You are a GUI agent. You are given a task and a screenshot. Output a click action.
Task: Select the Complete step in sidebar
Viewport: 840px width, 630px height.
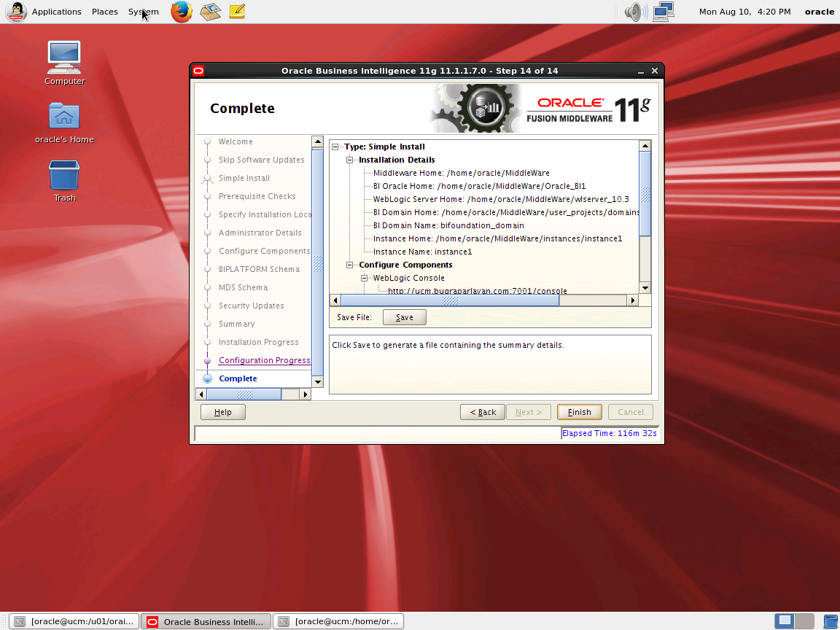click(x=238, y=378)
